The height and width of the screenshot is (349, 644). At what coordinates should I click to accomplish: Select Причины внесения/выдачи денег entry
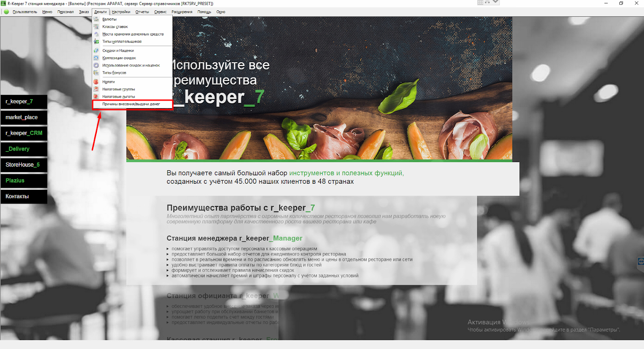pyautogui.click(x=132, y=104)
